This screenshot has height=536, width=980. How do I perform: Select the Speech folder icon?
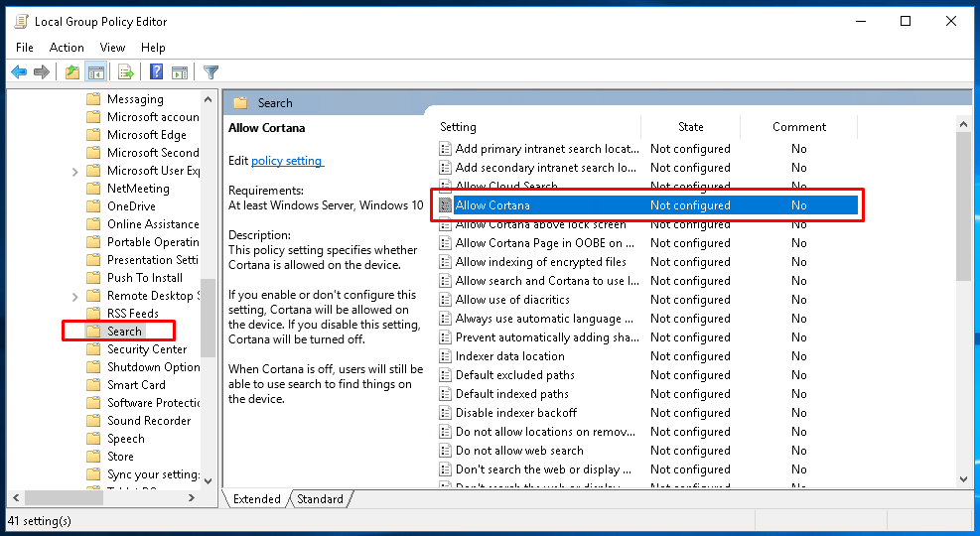tap(93, 439)
